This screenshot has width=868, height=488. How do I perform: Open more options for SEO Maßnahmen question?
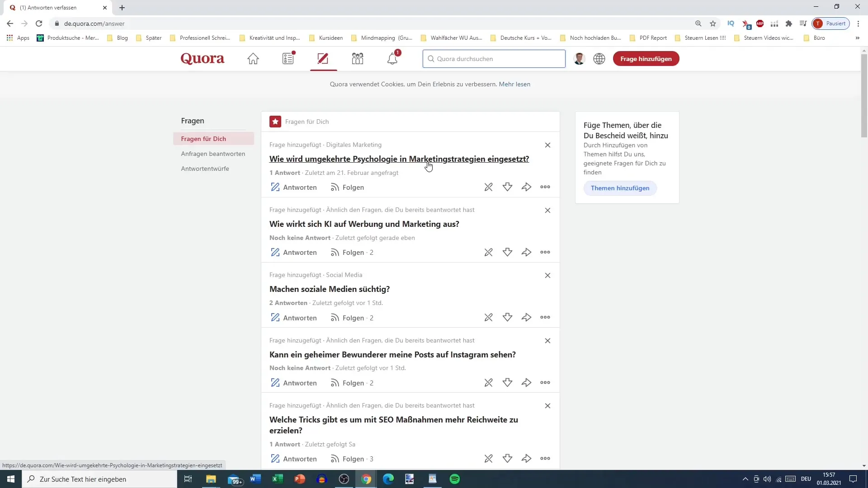545,459
